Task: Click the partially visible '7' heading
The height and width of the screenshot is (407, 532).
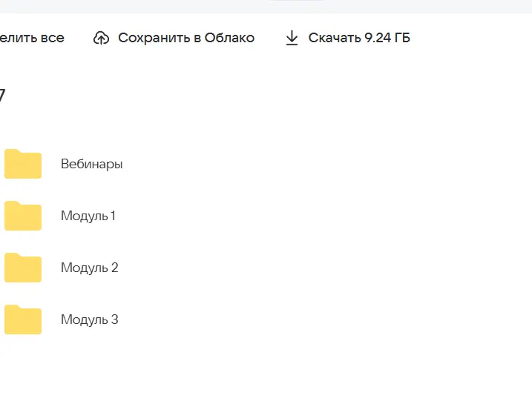Action: click(x=2, y=95)
